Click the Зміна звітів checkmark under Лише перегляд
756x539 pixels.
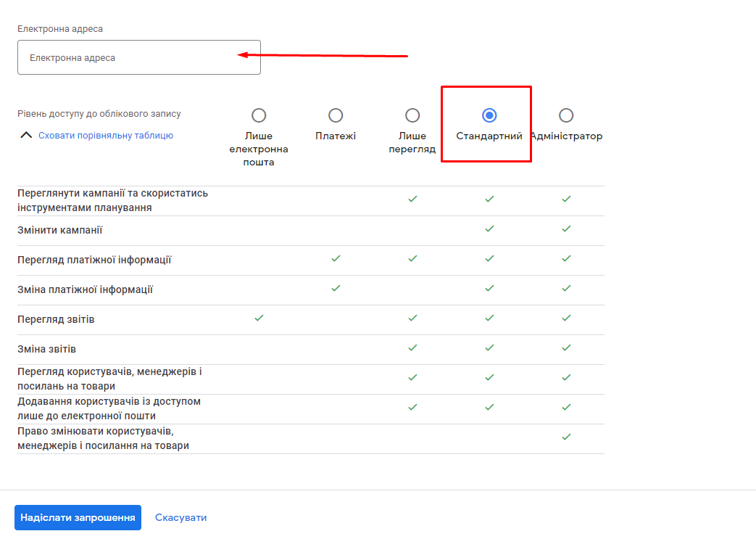pyautogui.click(x=412, y=347)
